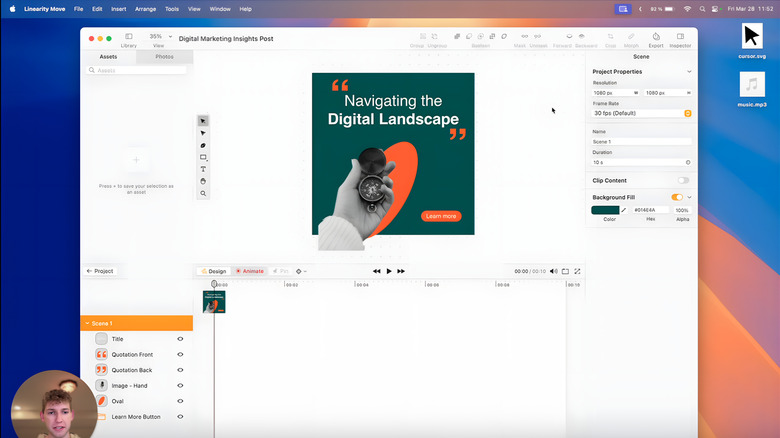The height and width of the screenshot is (438, 780).
Task: Mute audio with the timeline speaker icon
Action: [x=553, y=271]
